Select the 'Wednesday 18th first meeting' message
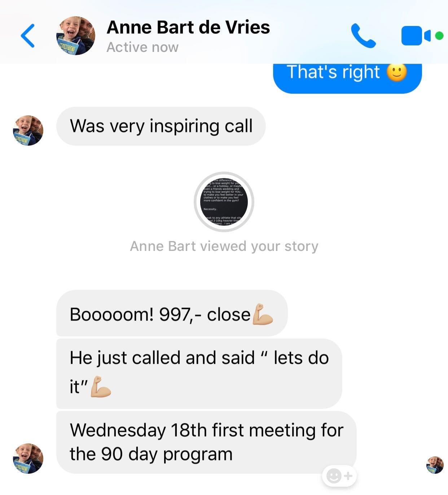Image resolution: width=448 pixels, height=495 pixels. point(206,442)
